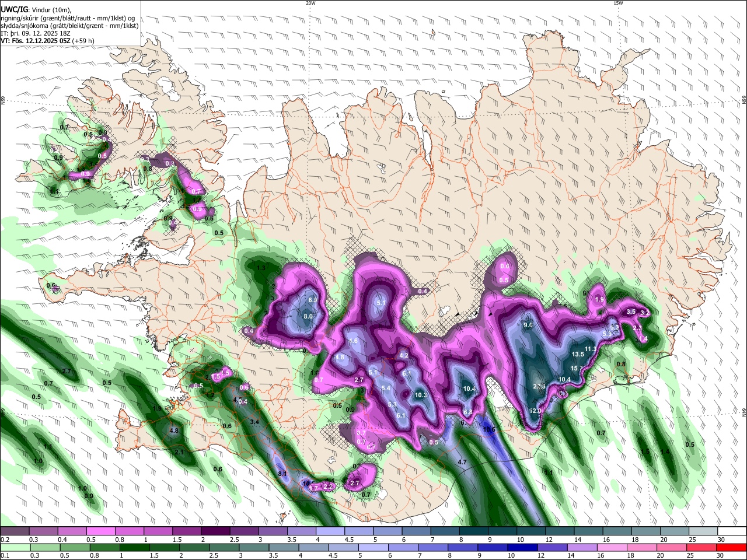The image size is (747, 560).
Task: Click the 2.1 value in the southwest ocean band
Action: pyautogui.click(x=179, y=452)
